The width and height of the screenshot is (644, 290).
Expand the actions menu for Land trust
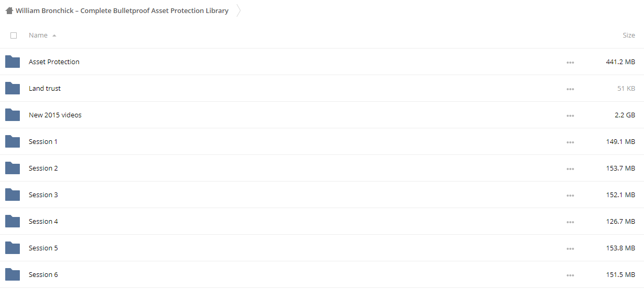pyautogui.click(x=570, y=89)
